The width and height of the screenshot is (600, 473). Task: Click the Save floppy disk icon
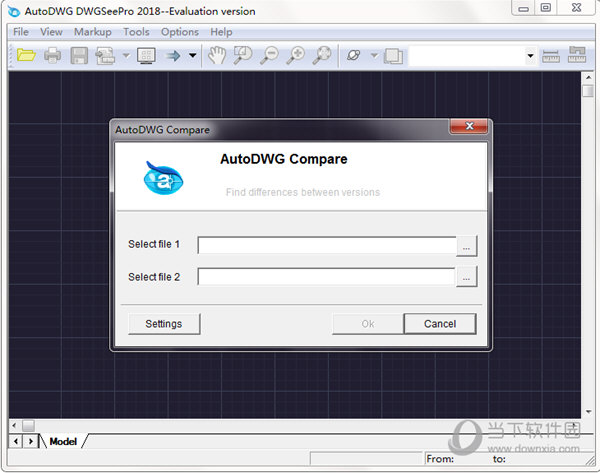tap(79, 55)
